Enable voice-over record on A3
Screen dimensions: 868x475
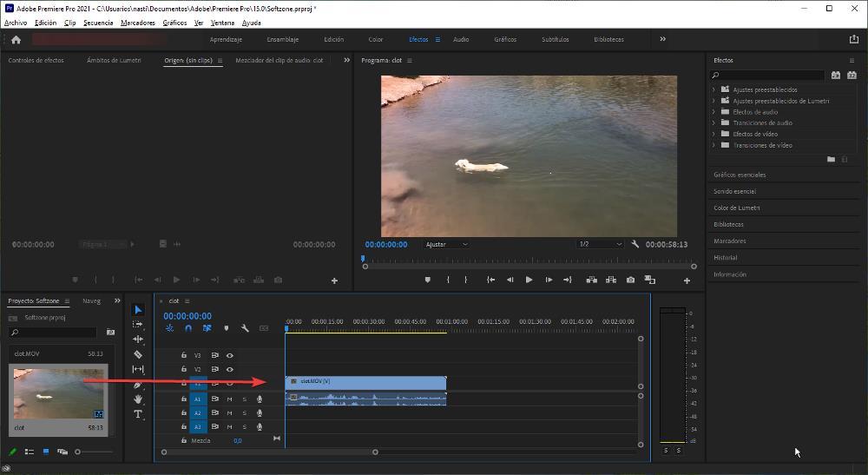259,427
